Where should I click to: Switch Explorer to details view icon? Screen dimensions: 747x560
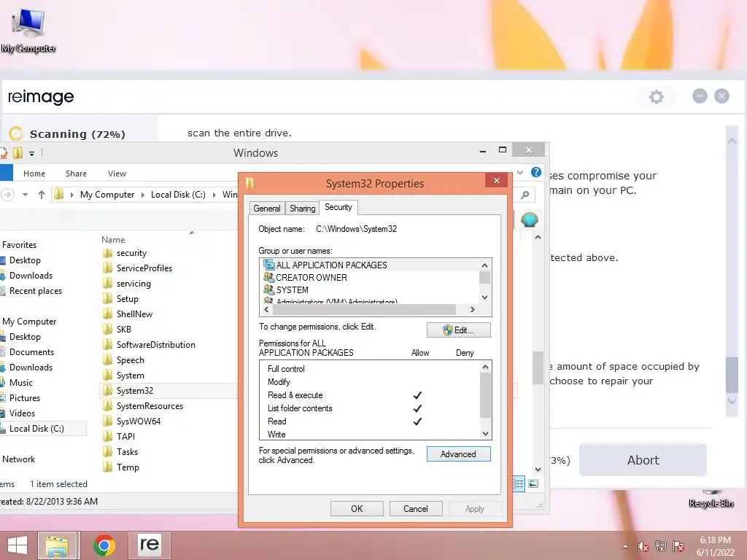[x=519, y=484]
